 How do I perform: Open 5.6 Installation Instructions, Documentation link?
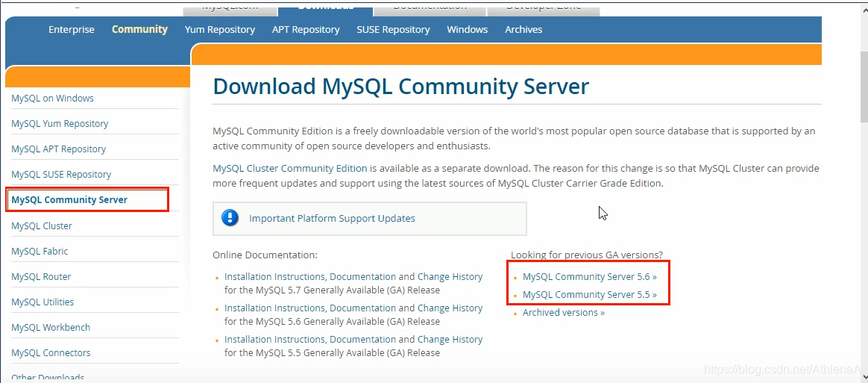pos(310,308)
